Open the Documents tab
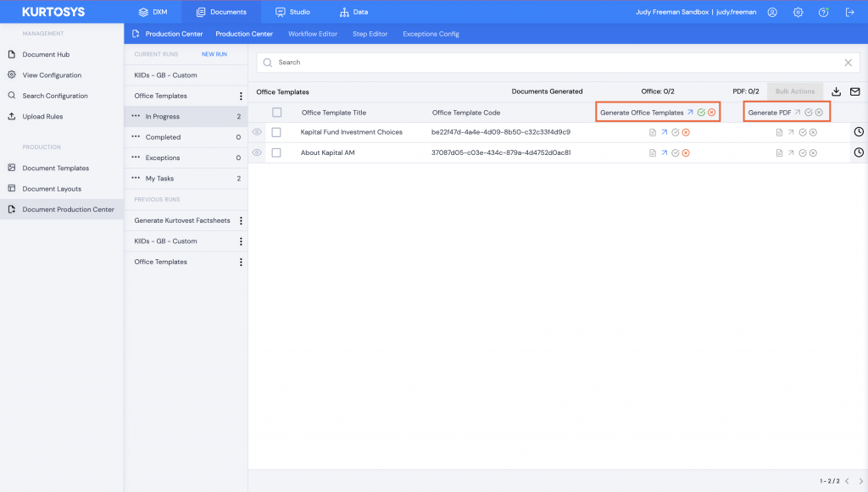868x492 pixels. 221,12
